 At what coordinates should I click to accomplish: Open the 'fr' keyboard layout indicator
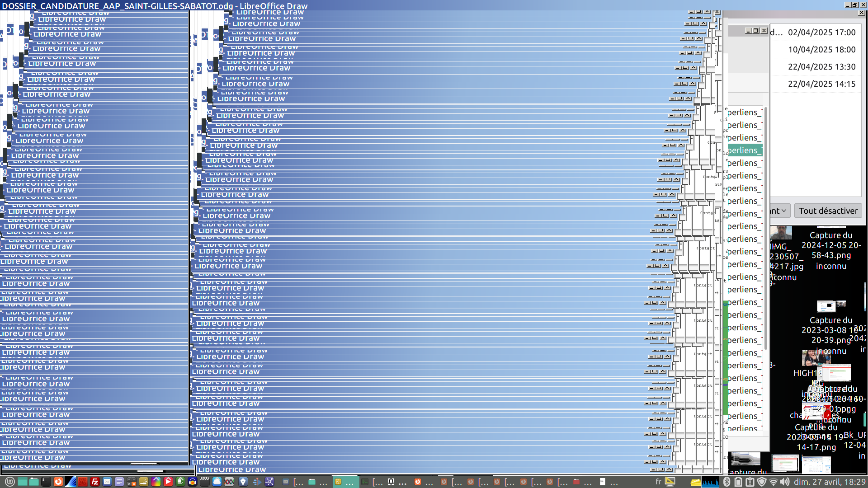pyautogui.click(x=658, y=482)
